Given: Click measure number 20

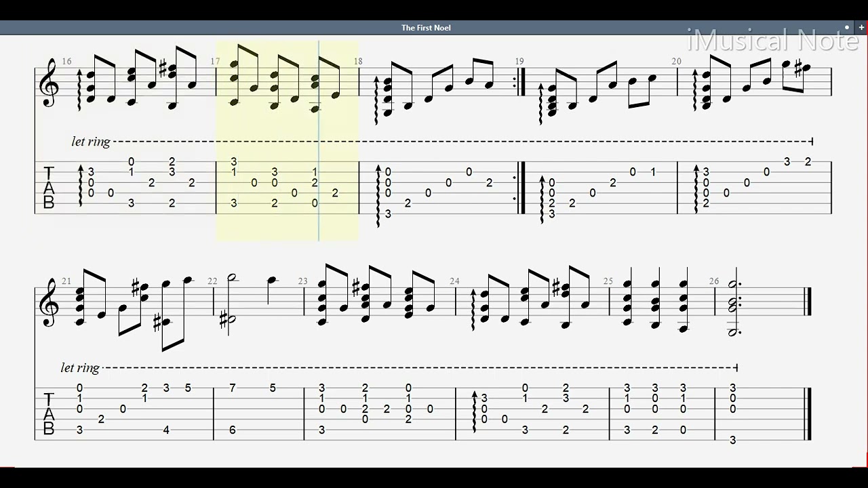Looking at the screenshot, I should [676, 61].
